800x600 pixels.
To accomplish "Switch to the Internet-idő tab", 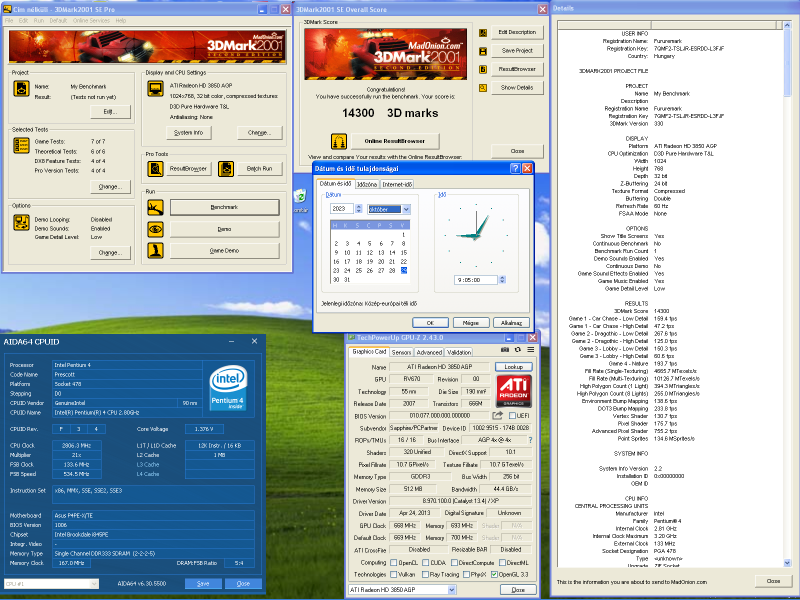I will 397,185.
